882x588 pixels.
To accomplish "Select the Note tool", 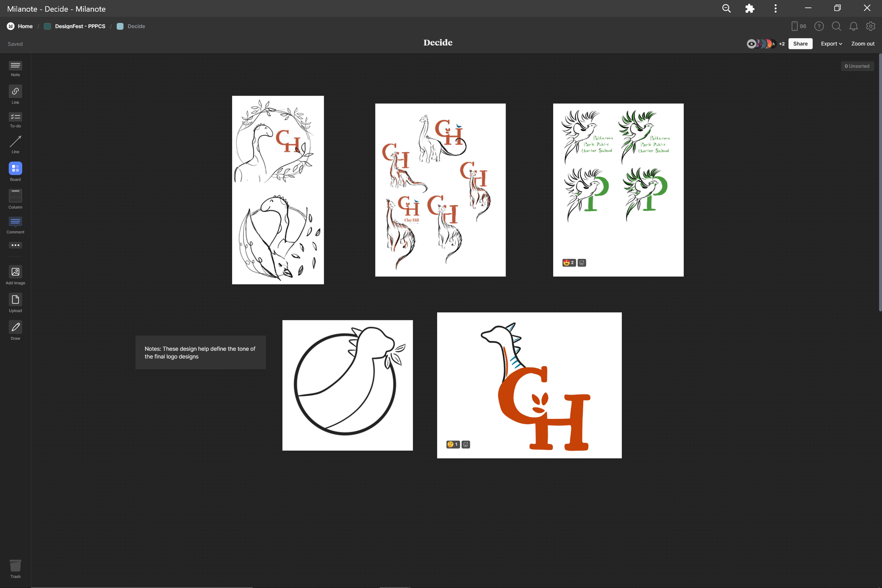I will tap(16, 69).
